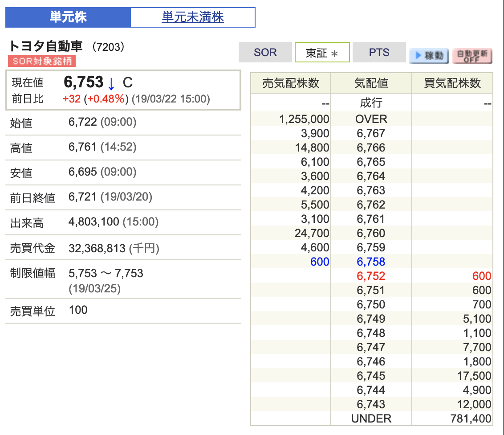This screenshot has width=504, height=435.
Task: Click the OVER cell in 気配値 column
Action: [x=371, y=119]
